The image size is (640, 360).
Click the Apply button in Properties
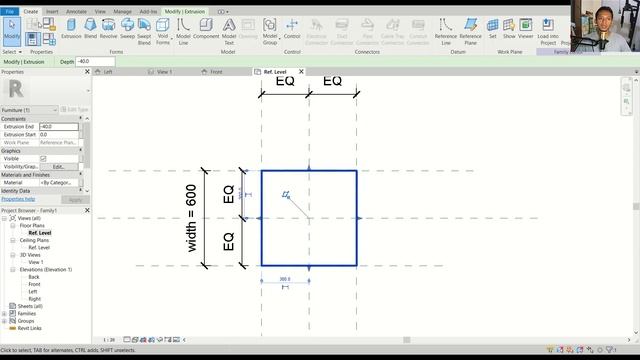pyautogui.click(x=76, y=200)
